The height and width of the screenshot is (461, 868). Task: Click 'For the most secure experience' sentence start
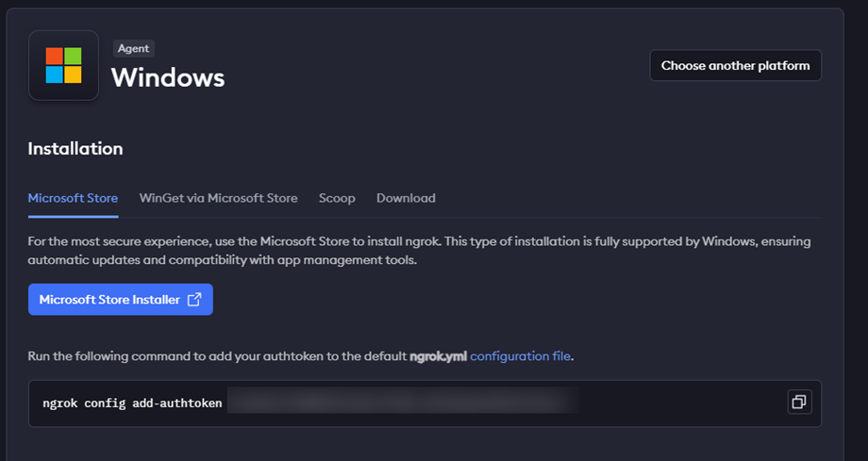click(x=123, y=241)
